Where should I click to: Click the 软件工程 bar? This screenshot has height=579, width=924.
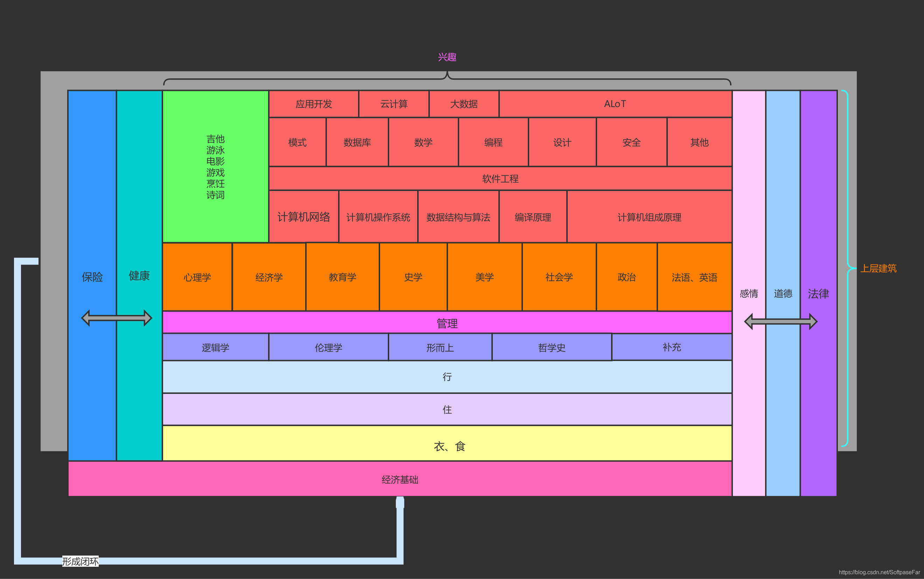(x=500, y=178)
